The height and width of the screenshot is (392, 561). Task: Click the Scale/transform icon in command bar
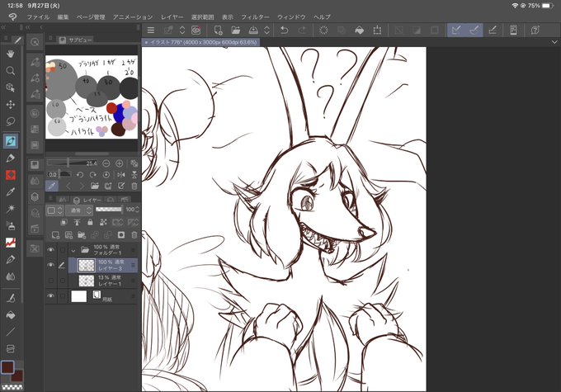pyautogui.click(x=377, y=31)
